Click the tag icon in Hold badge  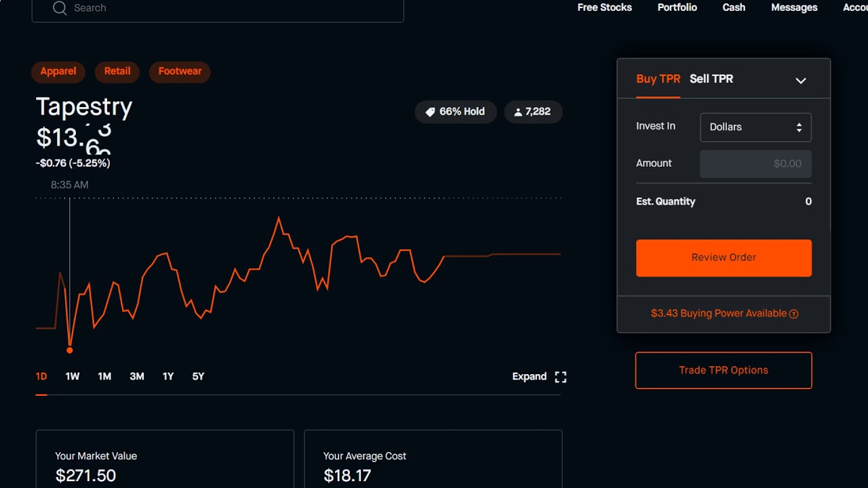[430, 112]
